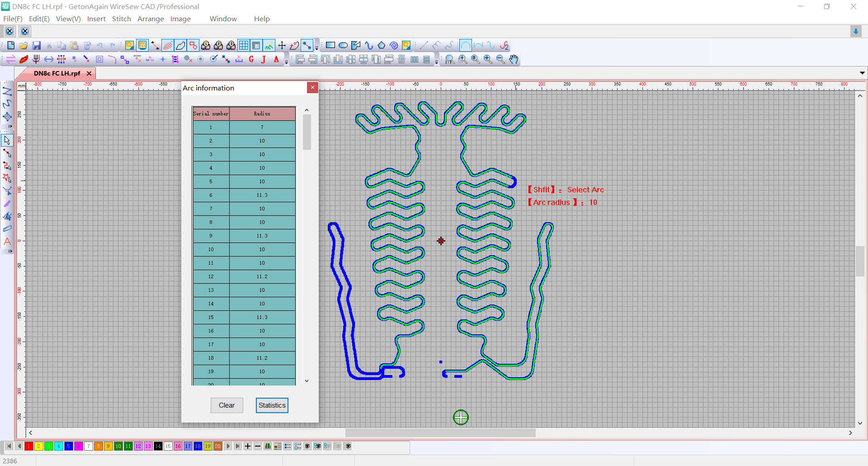Viewport: 868px width, 466px height.
Task: Pick the red color swatch number 1
Action: tap(29, 447)
